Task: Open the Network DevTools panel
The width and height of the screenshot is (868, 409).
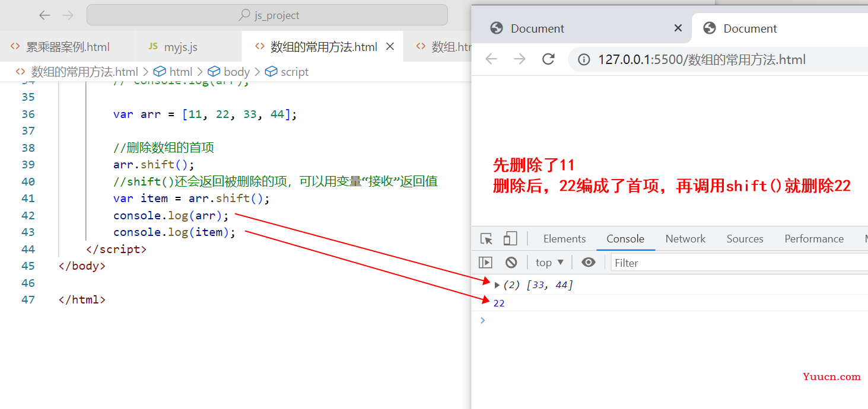Action: [685, 239]
